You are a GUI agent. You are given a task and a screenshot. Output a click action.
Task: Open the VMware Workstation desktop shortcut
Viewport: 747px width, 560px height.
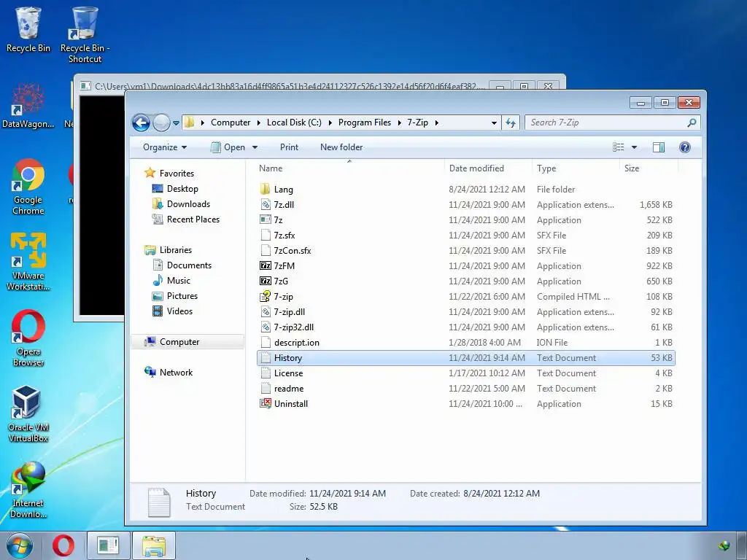pos(28,262)
